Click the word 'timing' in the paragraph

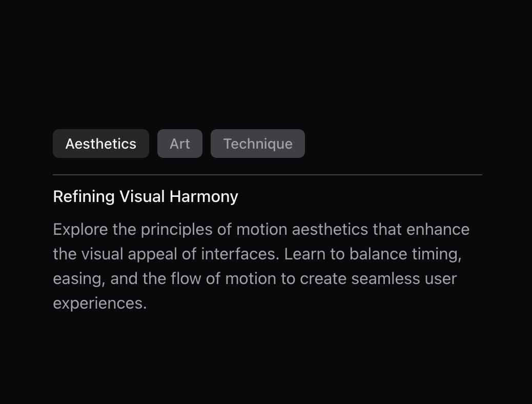tap(437, 254)
